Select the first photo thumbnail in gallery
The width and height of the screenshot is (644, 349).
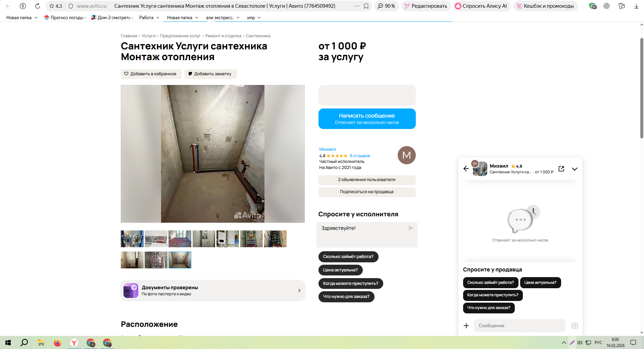[x=132, y=239]
